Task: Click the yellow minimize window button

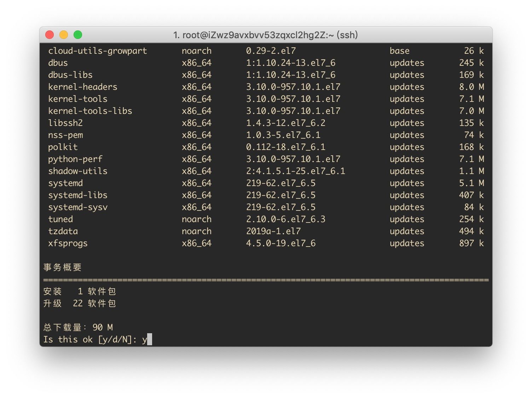Action: tap(64, 35)
